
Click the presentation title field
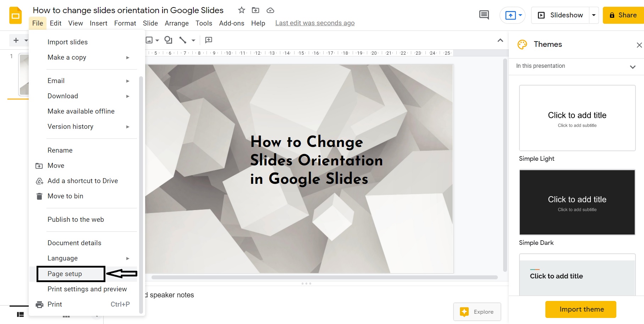(x=128, y=10)
